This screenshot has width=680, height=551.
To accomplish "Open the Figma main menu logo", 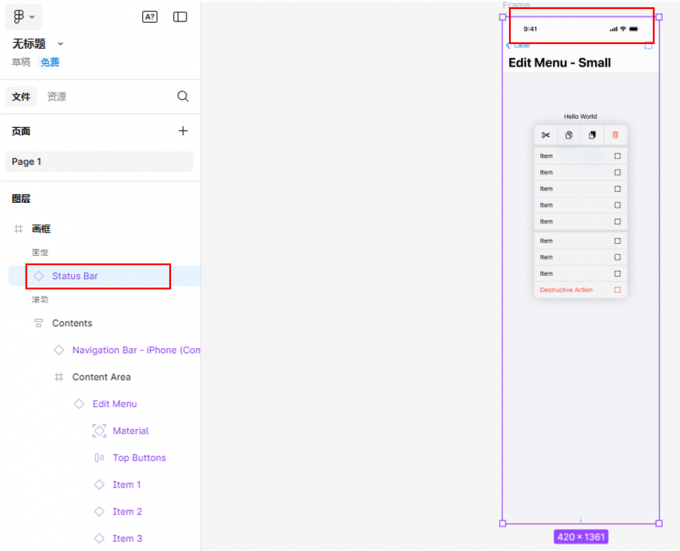I will pos(18,16).
